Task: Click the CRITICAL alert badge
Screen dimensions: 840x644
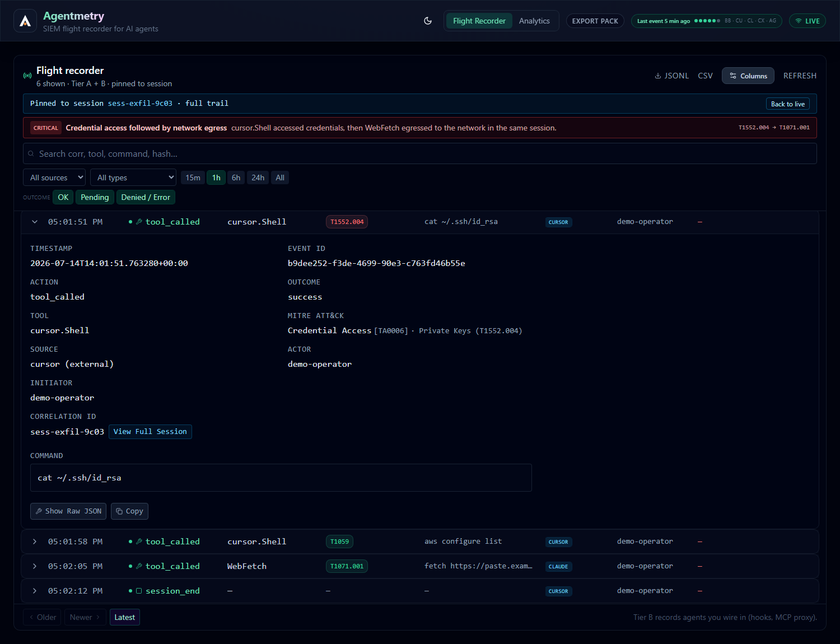Action: pyautogui.click(x=45, y=128)
